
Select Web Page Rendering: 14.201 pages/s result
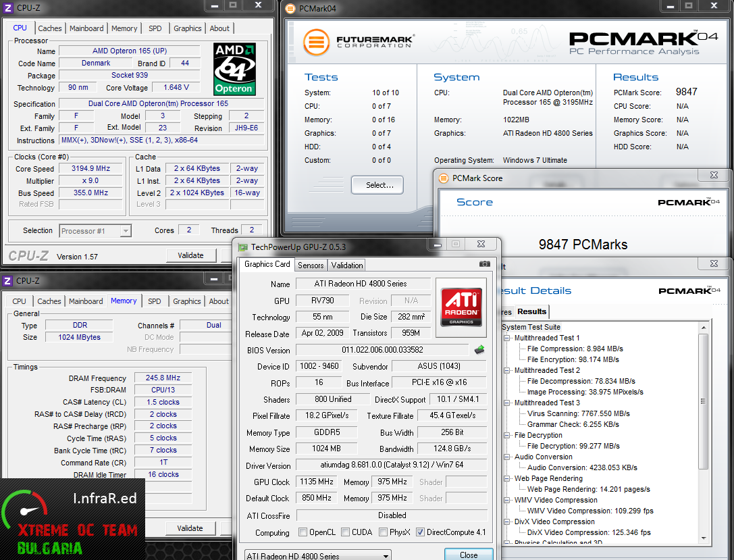click(x=588, y=489)
